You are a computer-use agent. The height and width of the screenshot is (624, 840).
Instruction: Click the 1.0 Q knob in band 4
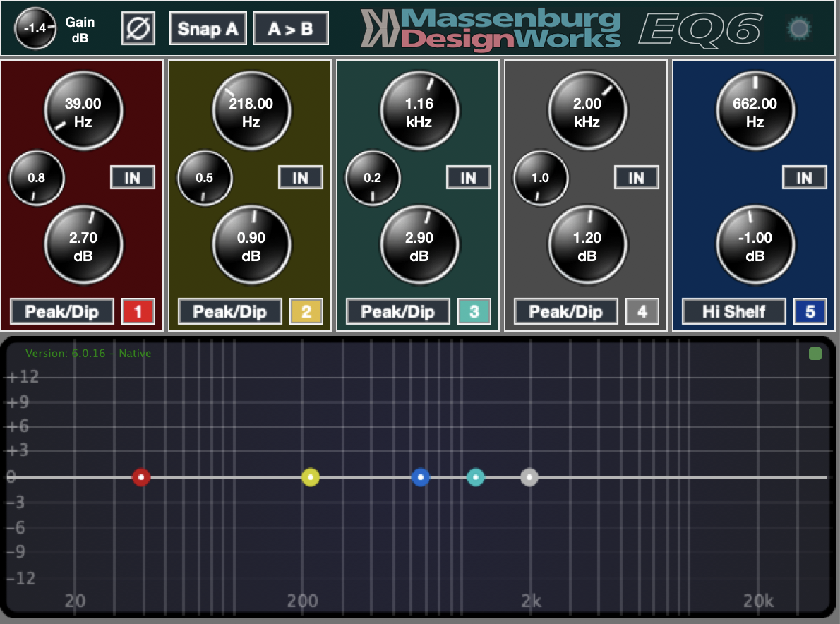click(x=541, y=179)
